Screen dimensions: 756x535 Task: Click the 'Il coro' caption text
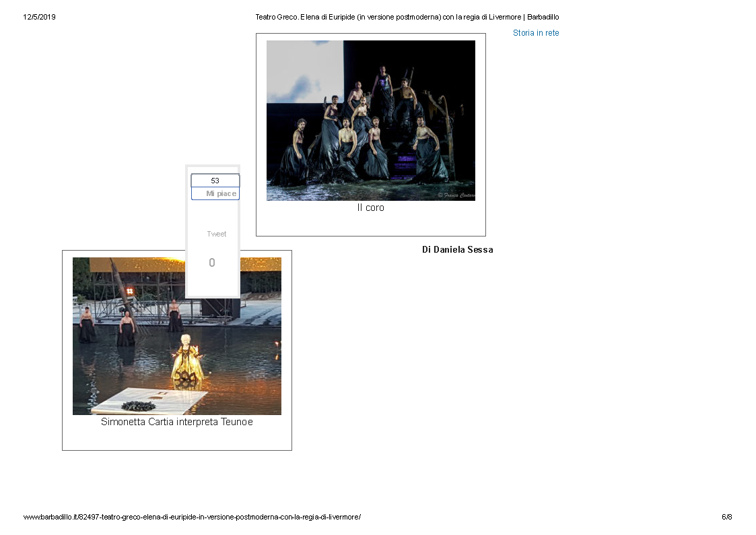(x=371, y=208)
